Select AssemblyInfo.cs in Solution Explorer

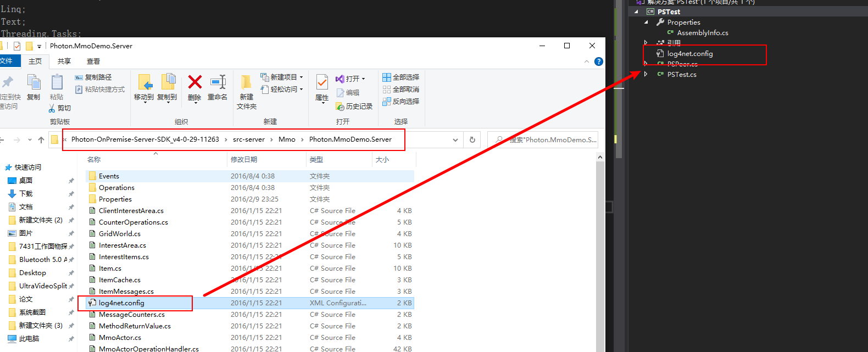(x=703, y=33)
